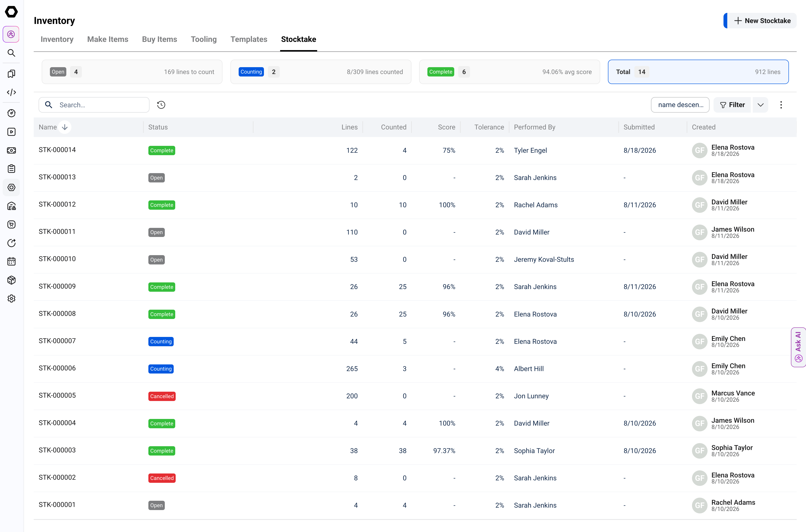Open the three-dot more options menu

781,105
